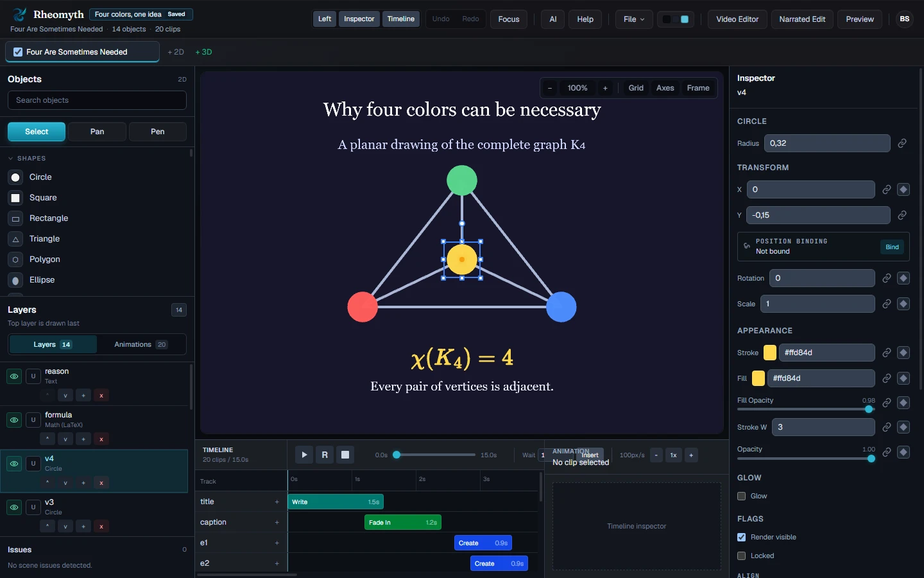Click the Preview button
Image resolution: width=924 pixels, height=578 pixels.
pyautogui.click(x=860, y=19)
